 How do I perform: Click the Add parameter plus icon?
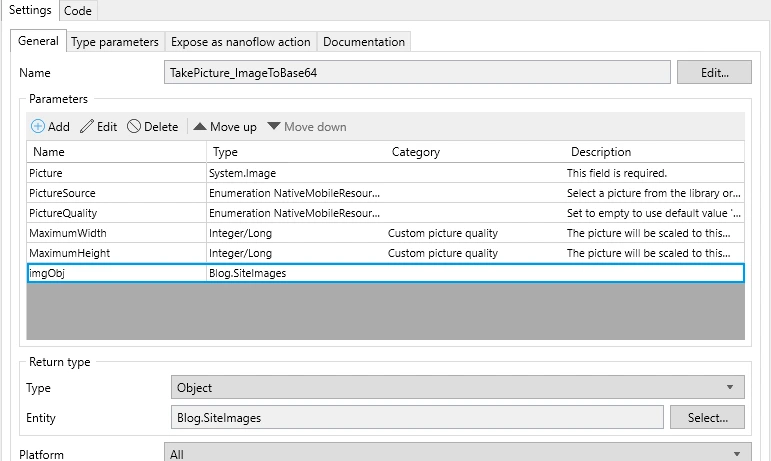pos(38,127)
